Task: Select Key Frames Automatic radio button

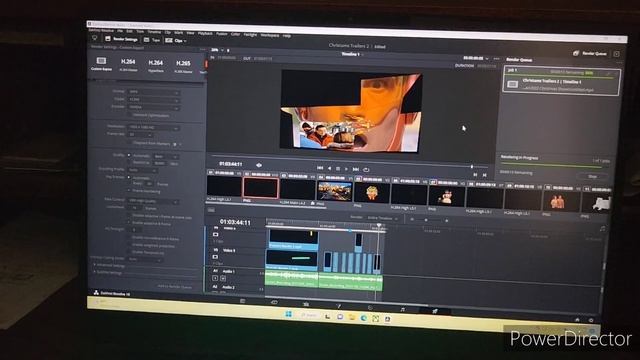Action: 129,177
